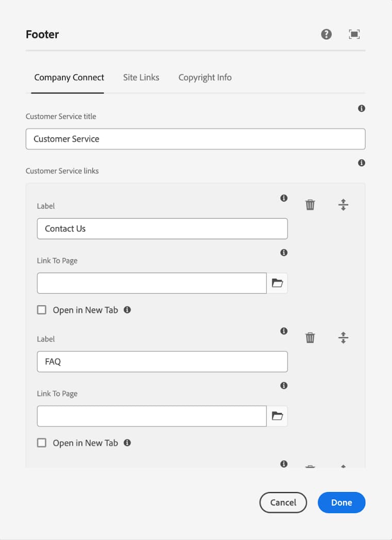
Task: Select the Company Connect tab
Action: click(x=69, y=77)
